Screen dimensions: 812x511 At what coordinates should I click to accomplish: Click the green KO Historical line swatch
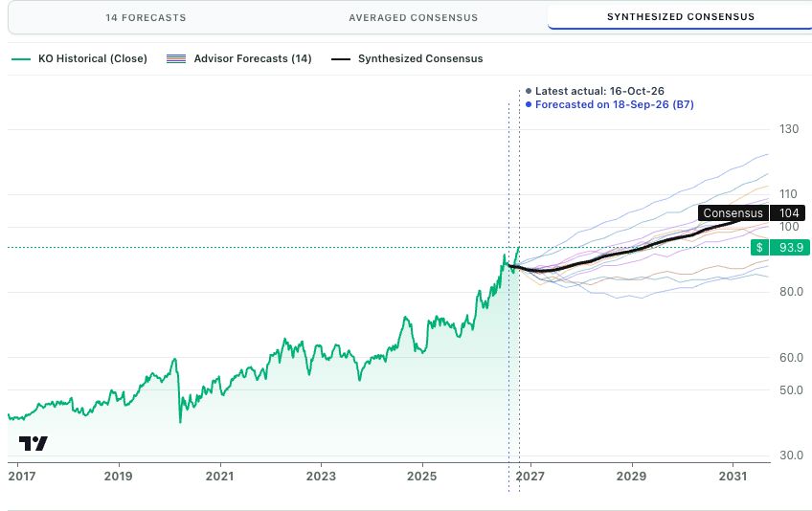coord(21,59)
